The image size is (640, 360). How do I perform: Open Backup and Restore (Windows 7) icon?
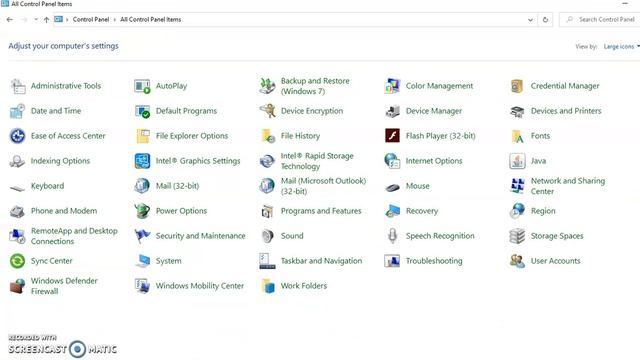point(267,86)
